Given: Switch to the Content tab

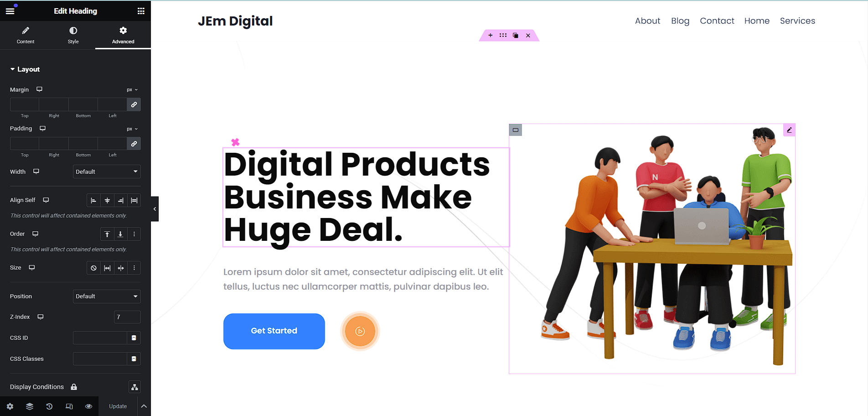Looking at the screenshot, I should click(x=26, y=35).
